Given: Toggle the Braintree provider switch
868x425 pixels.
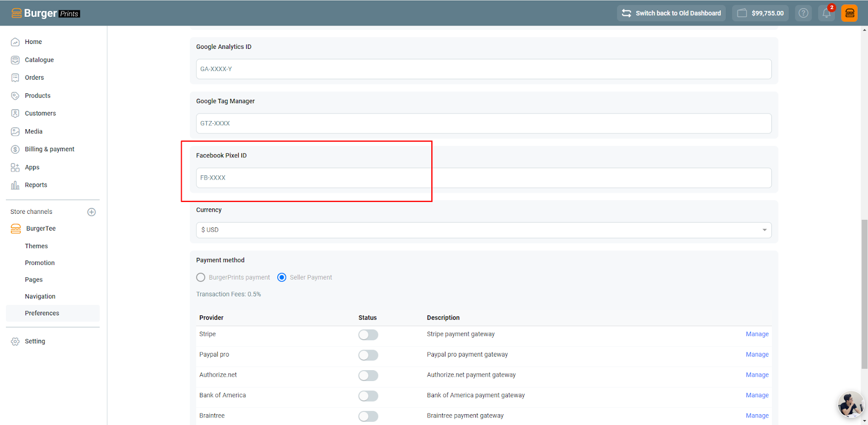Looking at the screenshot, I should click(368, 416).
